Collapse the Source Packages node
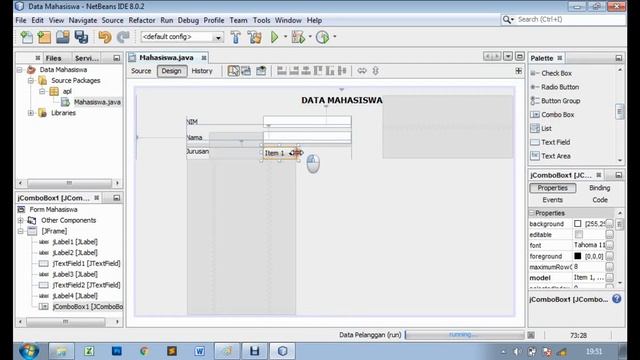 31,81
